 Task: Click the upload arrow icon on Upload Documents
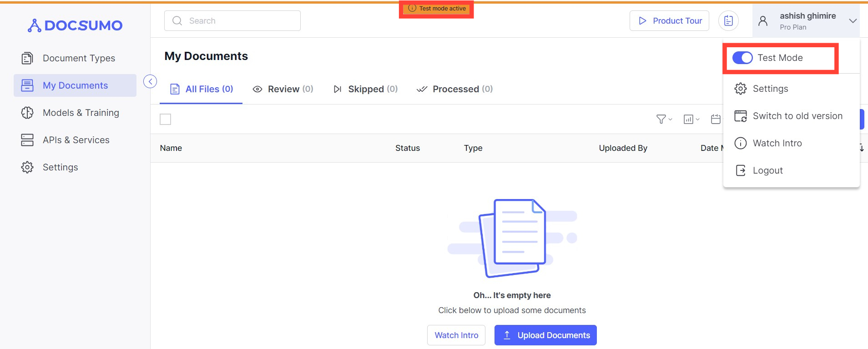point(507,335)
